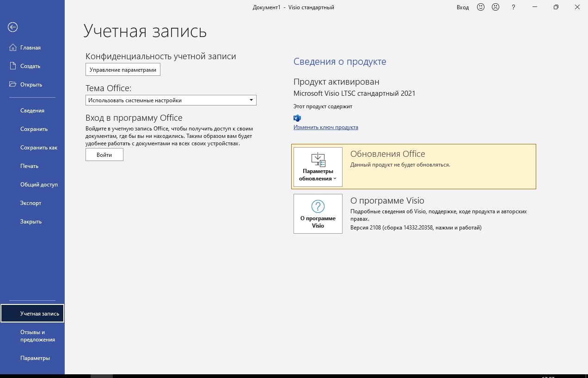Click the Управление параметрами button
The width and height of the screenshot is (588, 378).
[x=123, y=70]
